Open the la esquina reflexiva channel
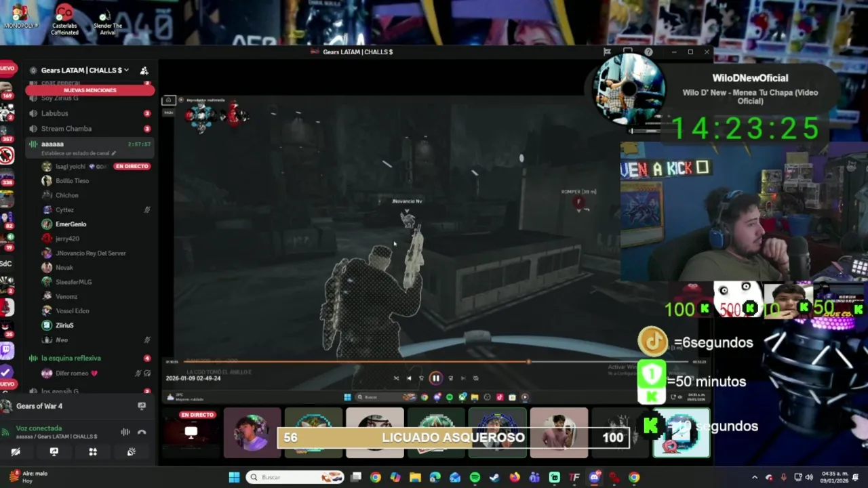868x488 pixels. pos(90,358)
